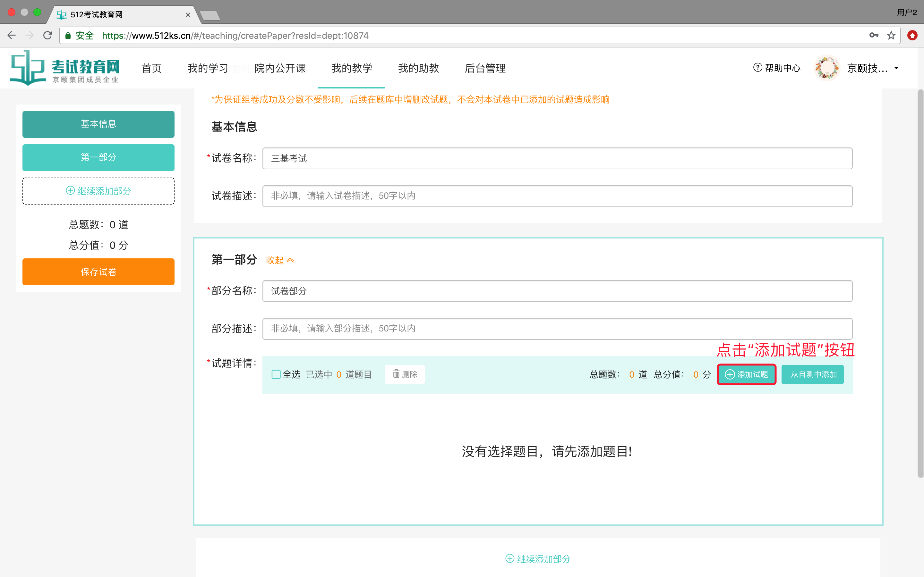This screenshot has width=924, height=577.
Task: Check the 全选 checkbox
Action: [x=276, y=374]
